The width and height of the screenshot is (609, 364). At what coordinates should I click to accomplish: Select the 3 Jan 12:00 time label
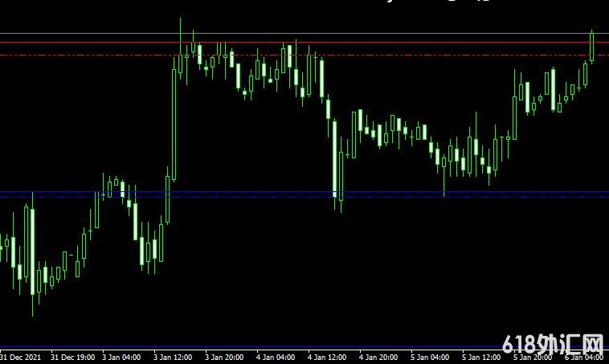point(173,357)
